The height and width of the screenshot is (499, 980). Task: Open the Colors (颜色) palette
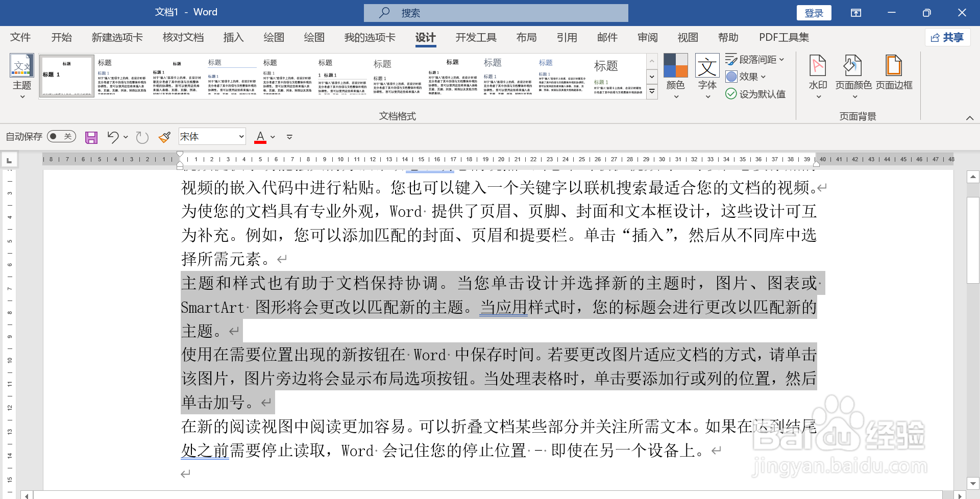675,76
